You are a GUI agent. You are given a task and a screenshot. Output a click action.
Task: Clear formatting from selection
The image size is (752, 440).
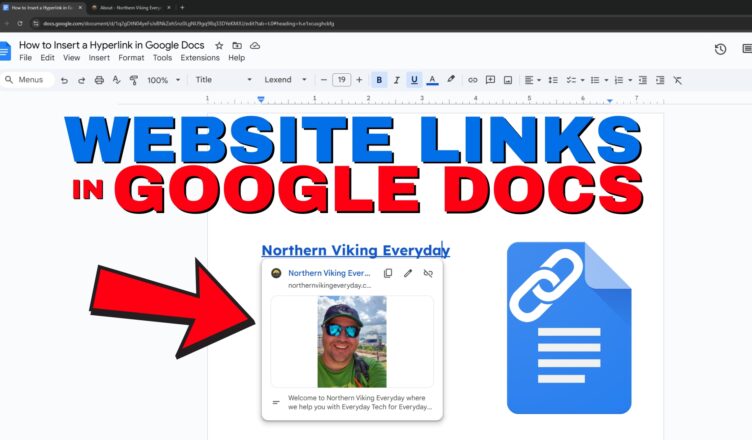[x=677, y=80]
